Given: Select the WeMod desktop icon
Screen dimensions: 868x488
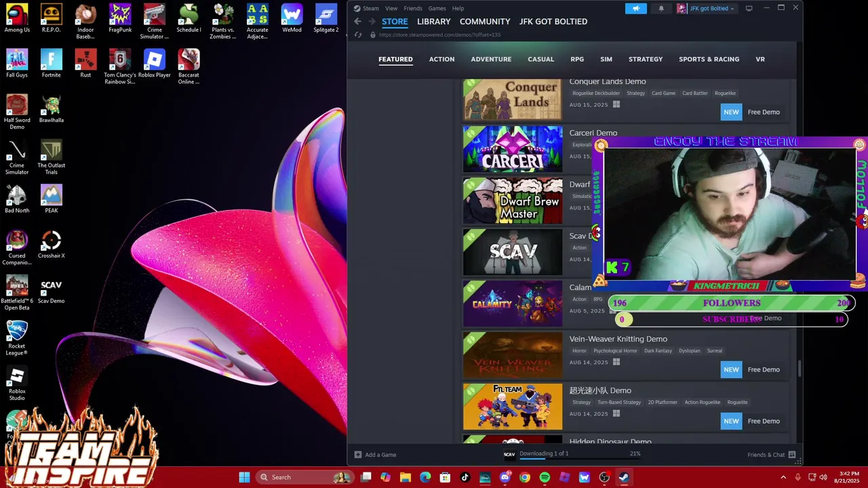Looking at the screenshot, I should click(x=292, y=19).
